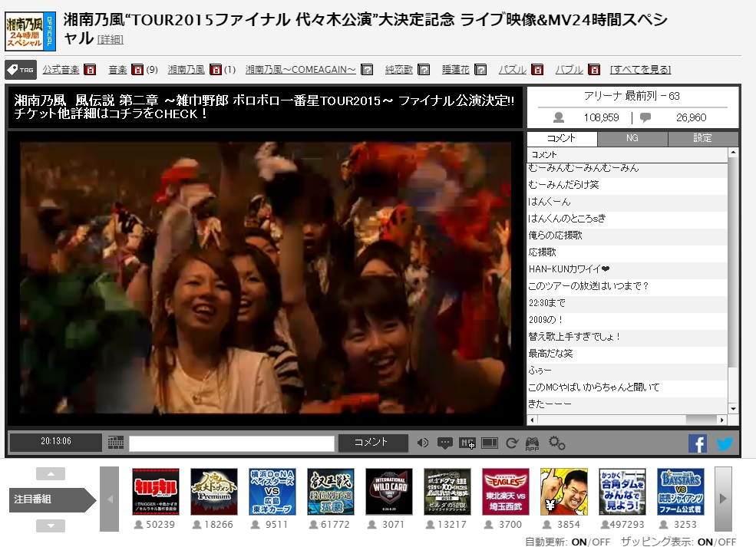Toggle comment display speech bubble icon
The height and width of the screenshot is (547, 756).
tap(445, 443)
